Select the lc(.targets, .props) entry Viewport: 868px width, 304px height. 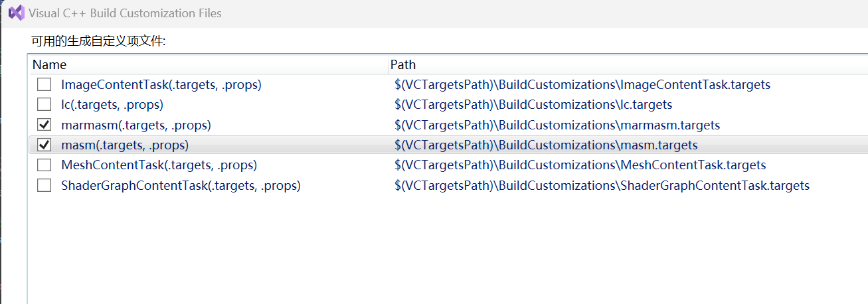point(112,104)
